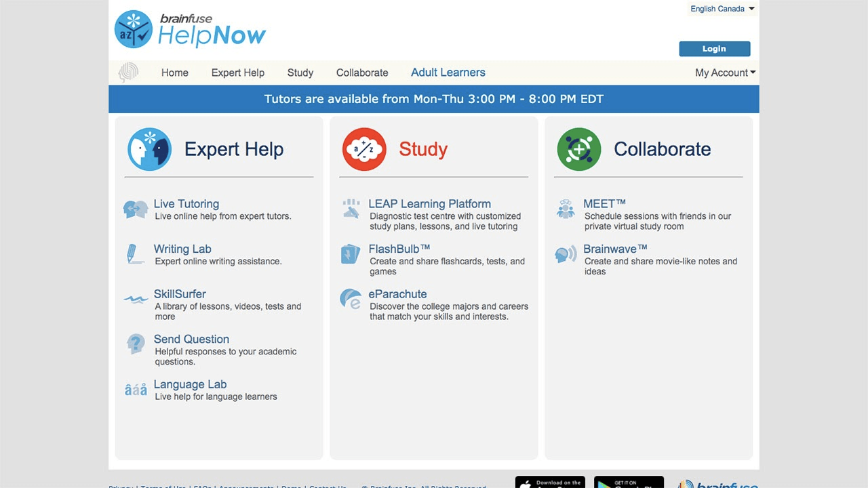
Task: Click the LEAP Learning Platform icon
Action: coord(351,209)
